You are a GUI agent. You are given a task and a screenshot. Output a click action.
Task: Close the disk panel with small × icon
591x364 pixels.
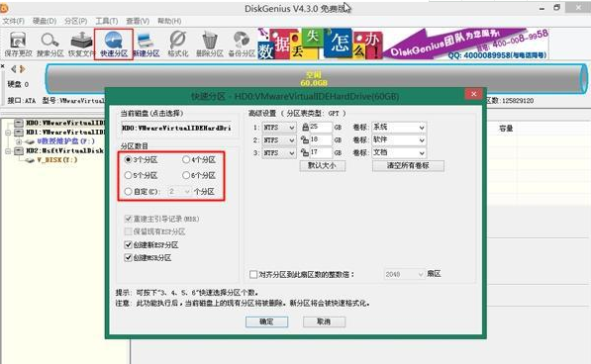point(3,66)
